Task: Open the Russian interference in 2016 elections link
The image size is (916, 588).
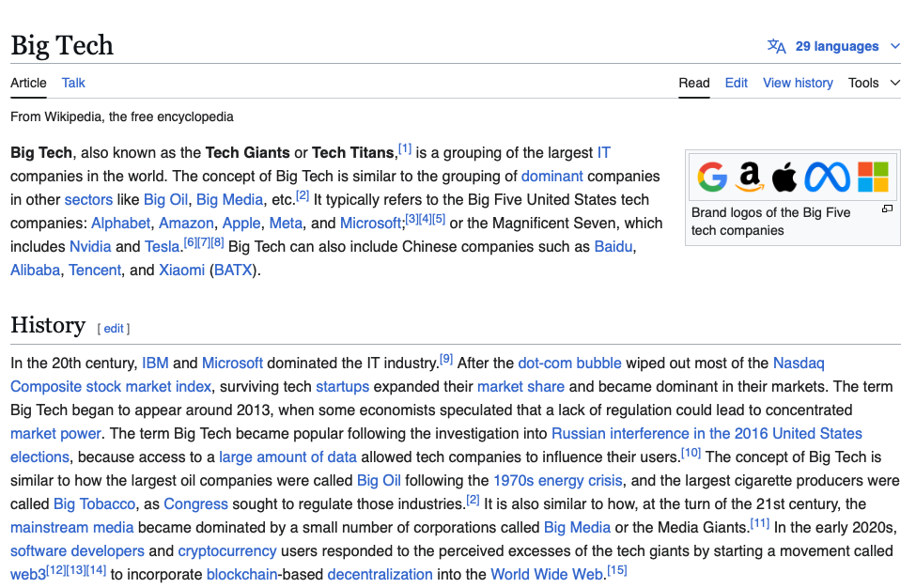Action: (706, 433)
